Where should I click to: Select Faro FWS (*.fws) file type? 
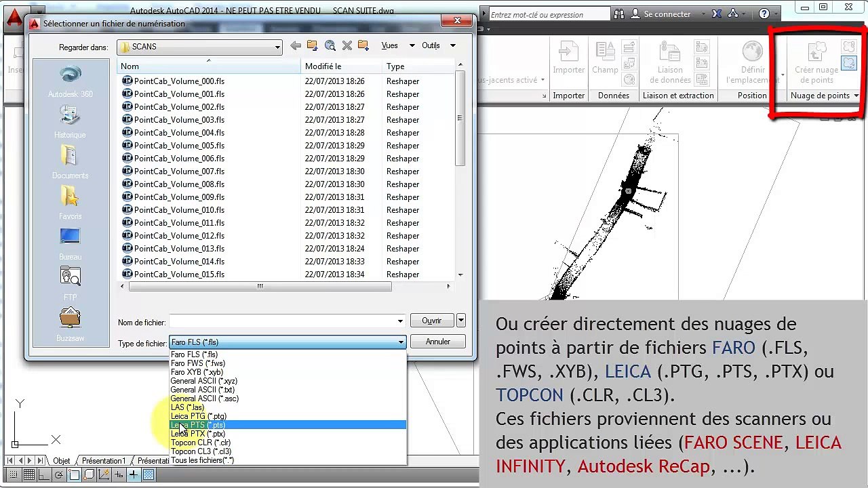(198, 363)
